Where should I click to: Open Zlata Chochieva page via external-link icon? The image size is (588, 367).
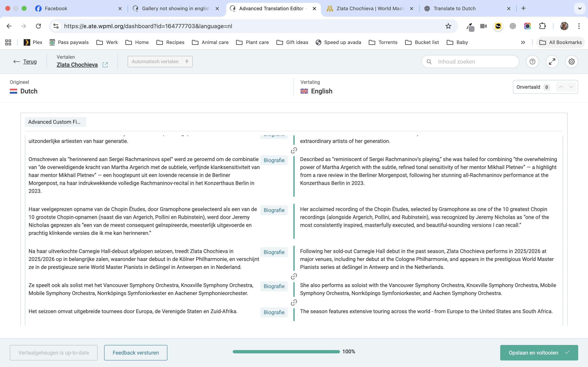pyautogui.click(x=105, y=65)
